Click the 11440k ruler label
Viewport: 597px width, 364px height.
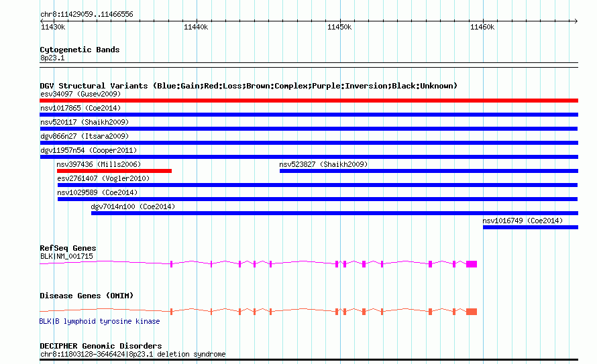click(x=196, y=27)
